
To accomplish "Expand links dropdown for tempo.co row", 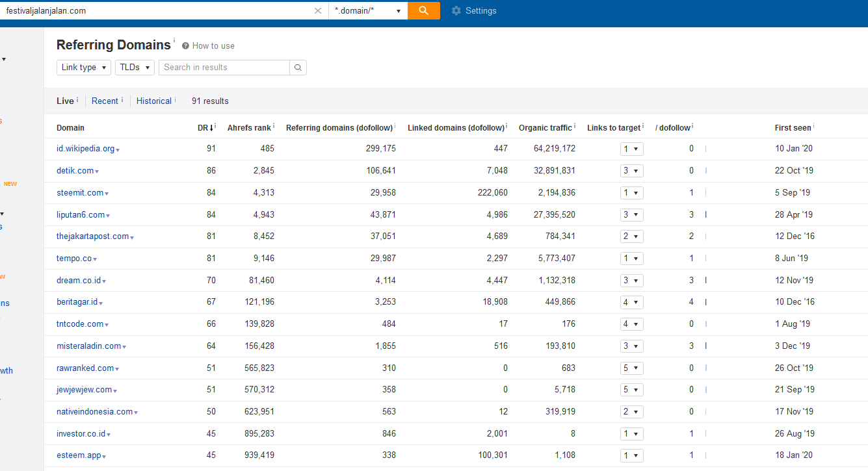I will [632, 259].
